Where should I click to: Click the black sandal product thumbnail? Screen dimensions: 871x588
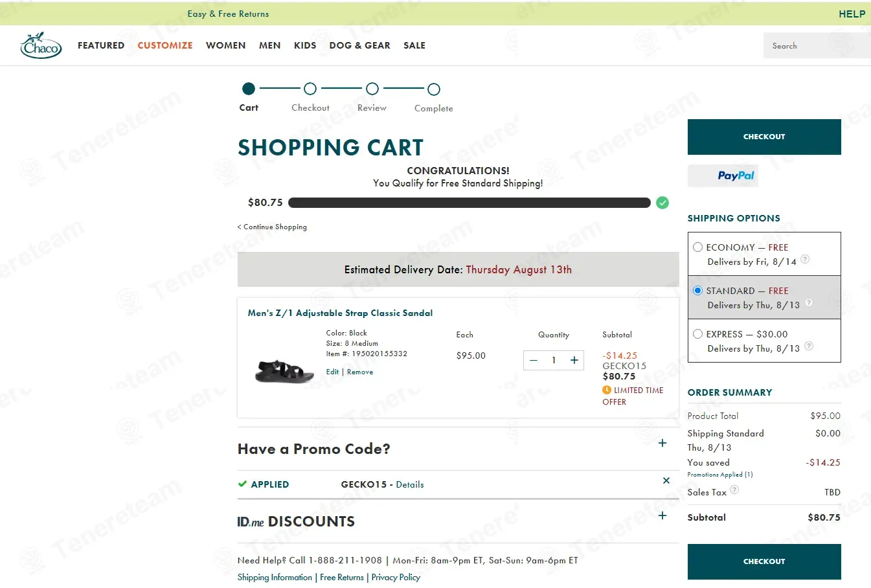pos(284,370)
